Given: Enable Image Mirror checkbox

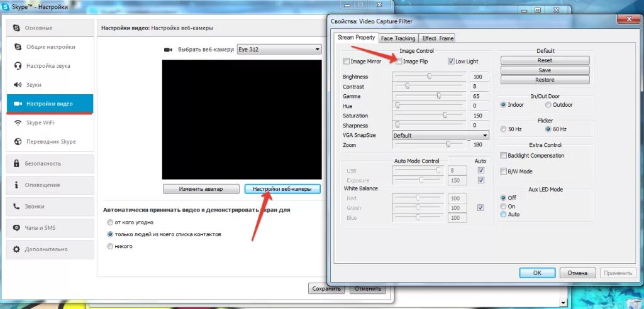Looking at the screenshot, I should [346, 61].
